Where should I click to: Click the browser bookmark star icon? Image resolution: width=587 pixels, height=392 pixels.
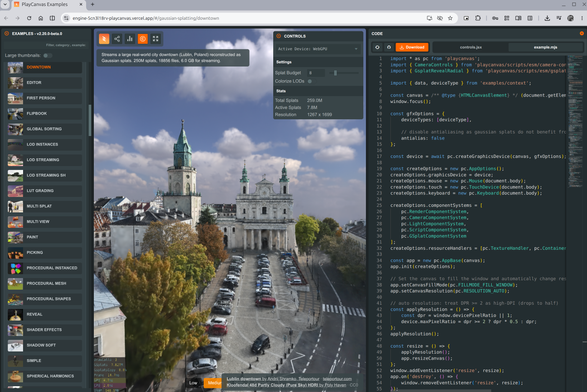pyautogui.click(x=450, y=18)
